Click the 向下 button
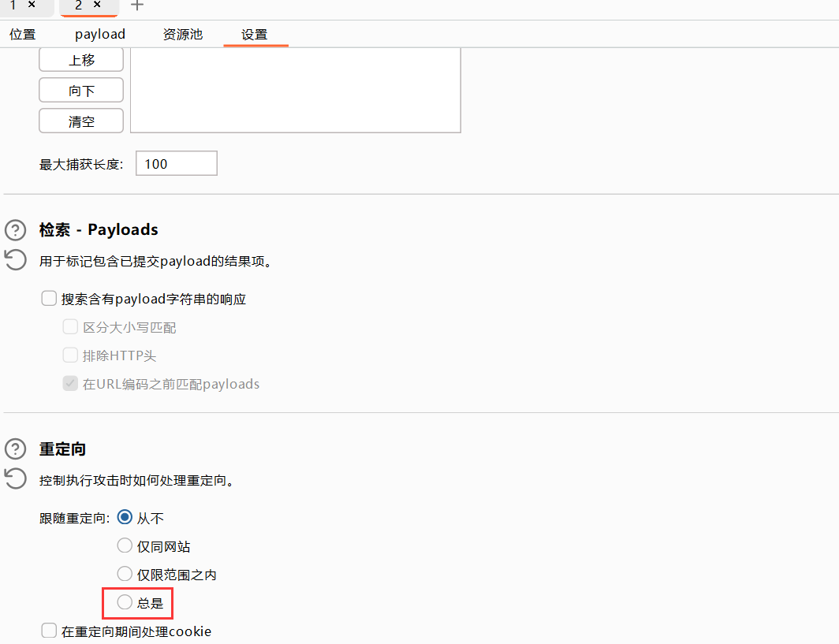The width and height of the screenshot is (839, 644). click(81, 91)
